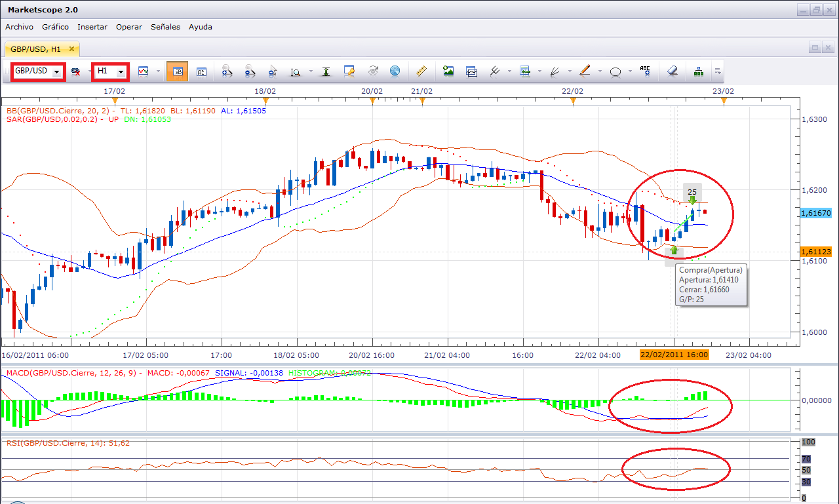Screen dimensions: 839x504
Task: Click the zoom in magnifier icon
Action: (x=227, y=71)
